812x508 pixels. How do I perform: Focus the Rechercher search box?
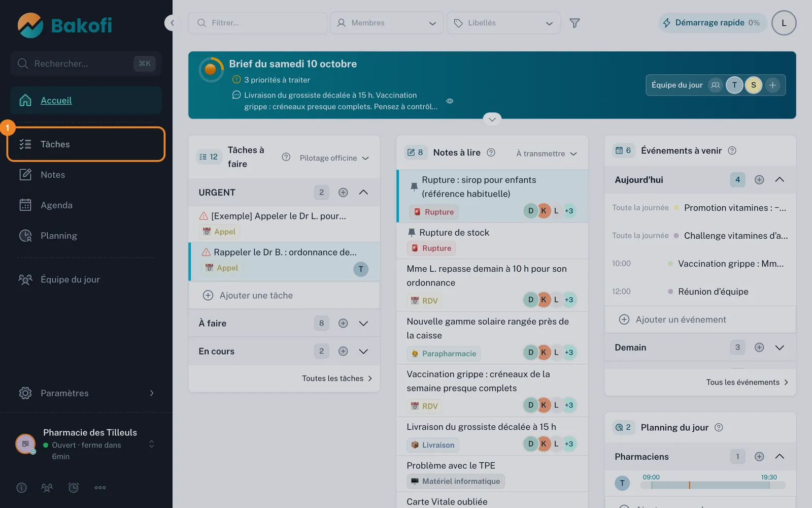pos(86,63)
